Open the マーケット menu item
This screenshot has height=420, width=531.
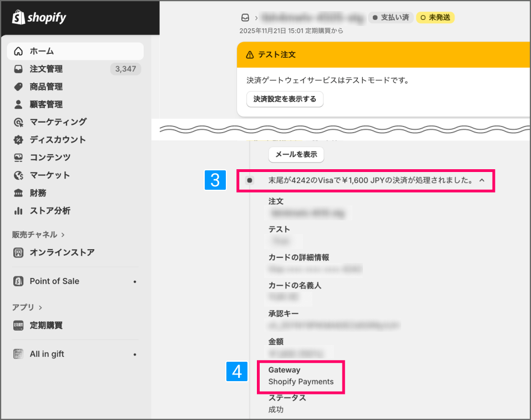[50, 175]
